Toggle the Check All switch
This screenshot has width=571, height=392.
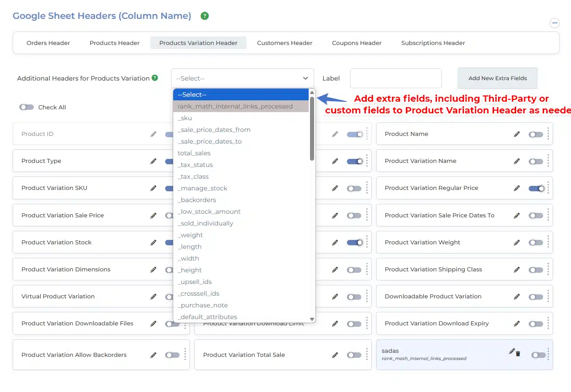click(x=27, y=107)
